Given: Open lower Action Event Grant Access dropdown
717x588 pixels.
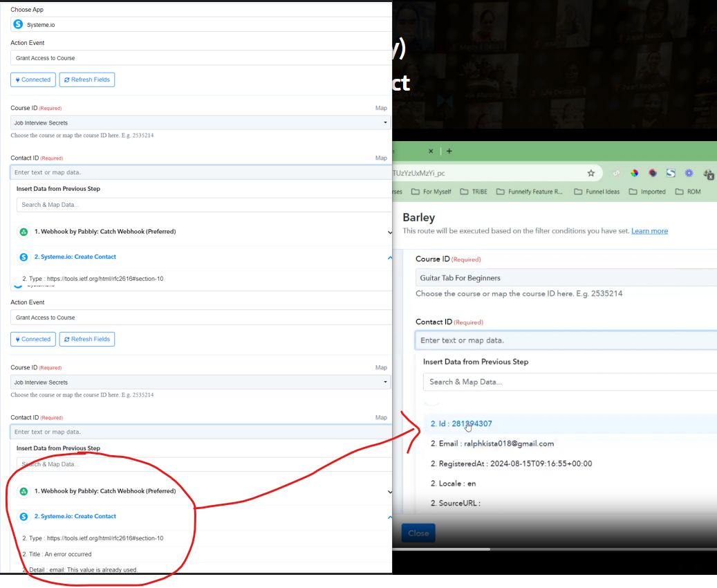Looking at the screenshot, I should [x=201, y=318].
